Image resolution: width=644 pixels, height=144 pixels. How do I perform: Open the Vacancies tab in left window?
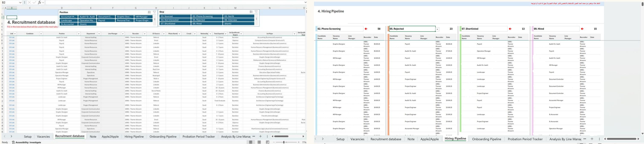pos(43,137)
